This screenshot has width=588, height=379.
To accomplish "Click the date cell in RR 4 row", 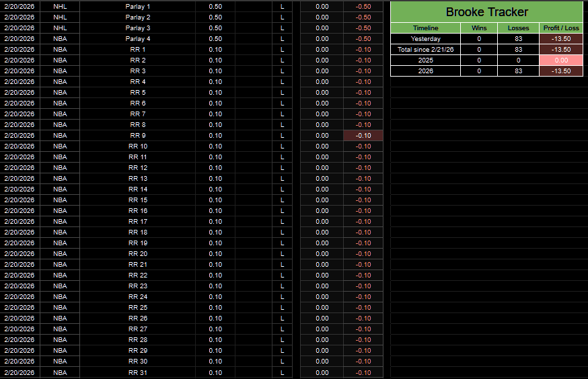I will pos(20,82).
